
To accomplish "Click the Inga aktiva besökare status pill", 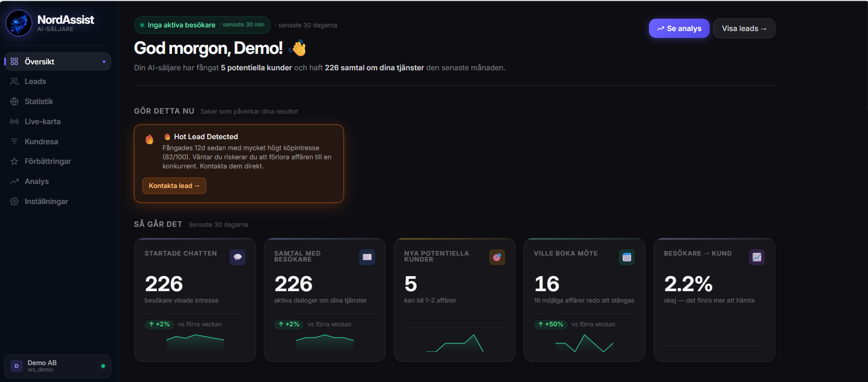I will tap(202, 25).
